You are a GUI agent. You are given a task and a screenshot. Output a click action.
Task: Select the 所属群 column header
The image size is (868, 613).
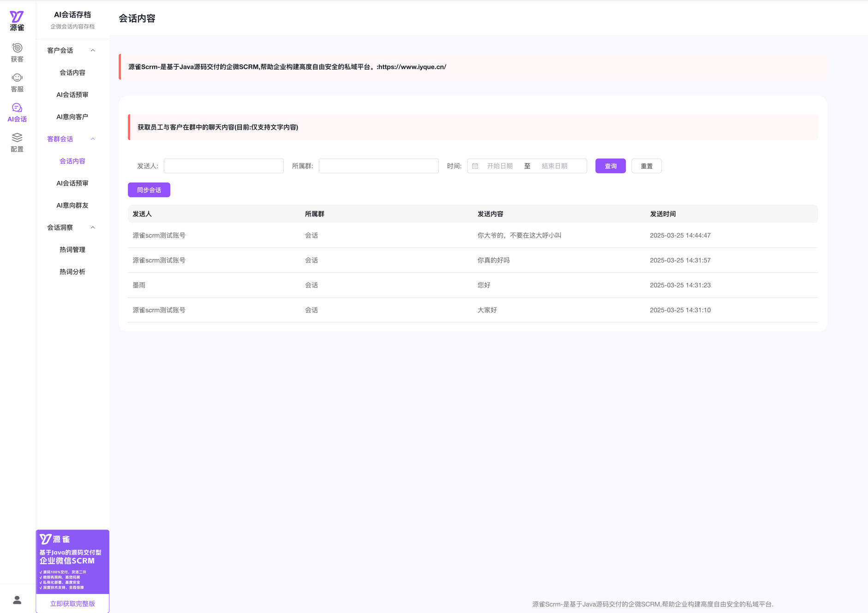click(315, 214)
